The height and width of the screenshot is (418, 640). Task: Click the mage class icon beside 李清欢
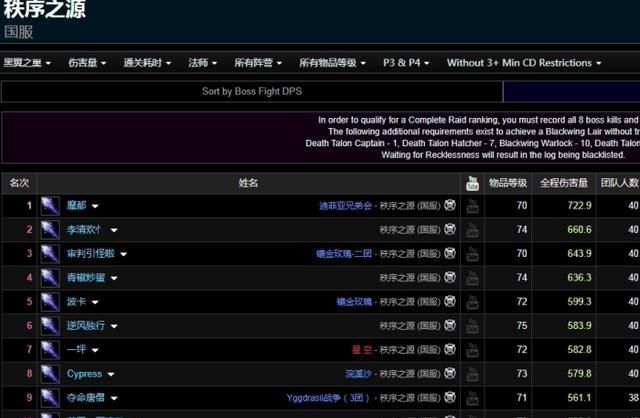point(50,230)
